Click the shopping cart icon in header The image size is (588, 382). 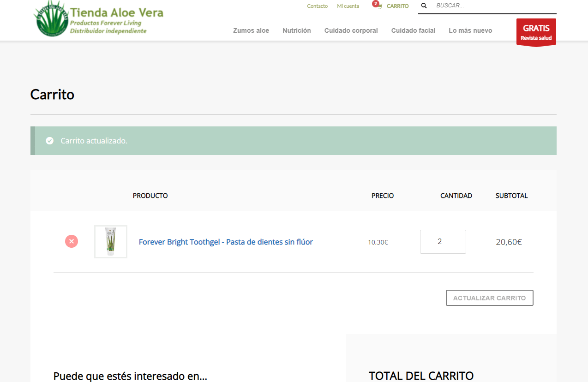(380, 6)
